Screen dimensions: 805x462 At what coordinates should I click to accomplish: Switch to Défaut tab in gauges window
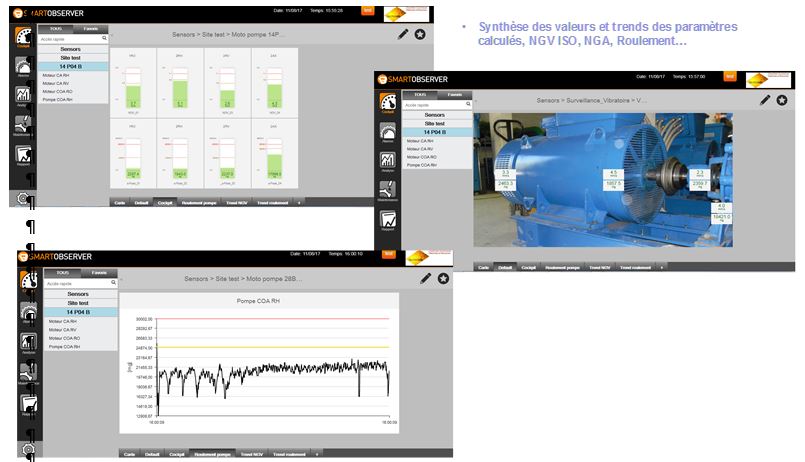click(141, 203)
